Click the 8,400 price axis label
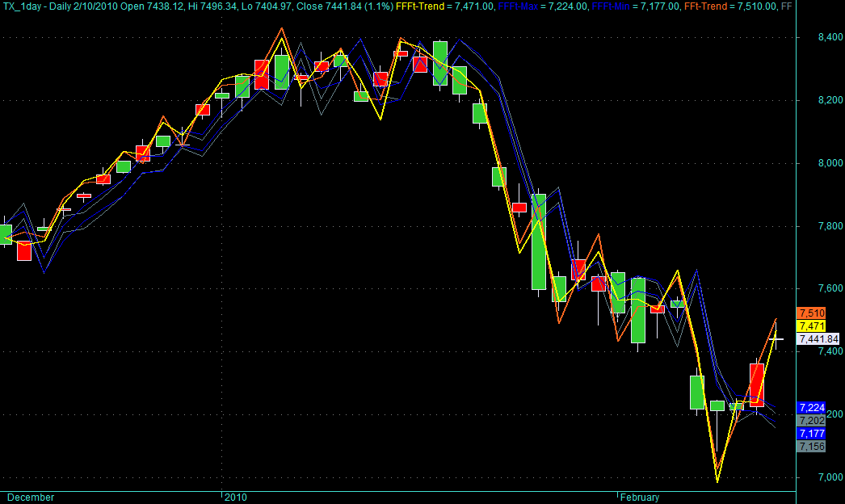845x504 pixels. tap(830, 37)
